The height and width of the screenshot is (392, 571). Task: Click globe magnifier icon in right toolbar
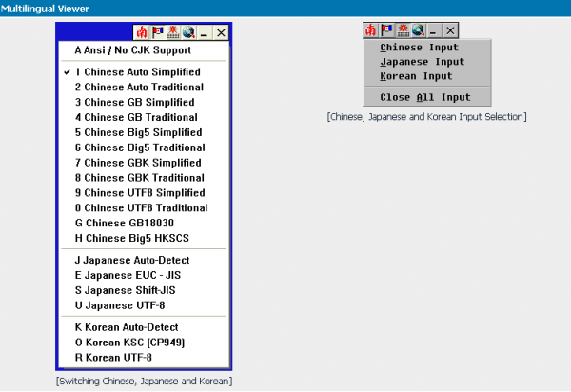[418, 30]
